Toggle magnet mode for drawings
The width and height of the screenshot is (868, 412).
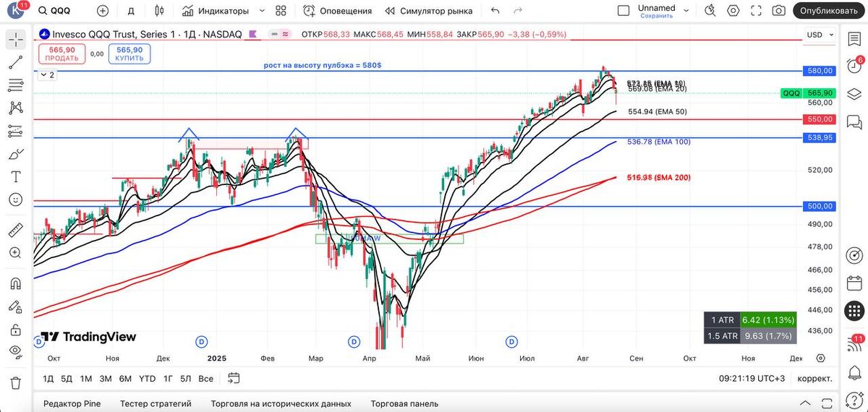(16, 283)
